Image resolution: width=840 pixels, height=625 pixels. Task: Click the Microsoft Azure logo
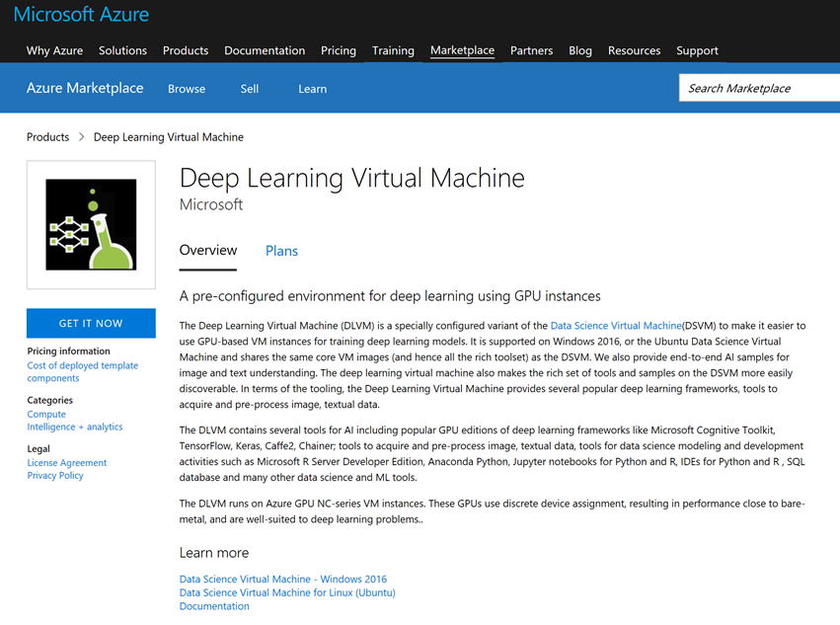point(81,15)
